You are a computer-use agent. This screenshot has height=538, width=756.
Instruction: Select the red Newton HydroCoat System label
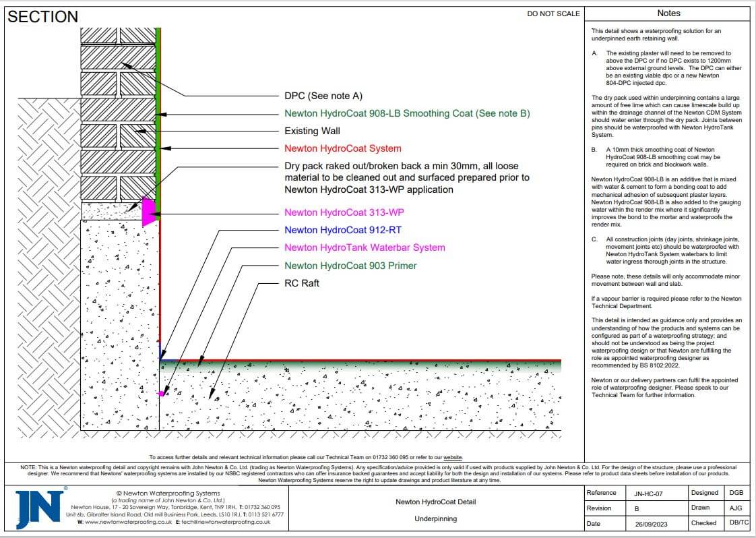tap(343, 148)
